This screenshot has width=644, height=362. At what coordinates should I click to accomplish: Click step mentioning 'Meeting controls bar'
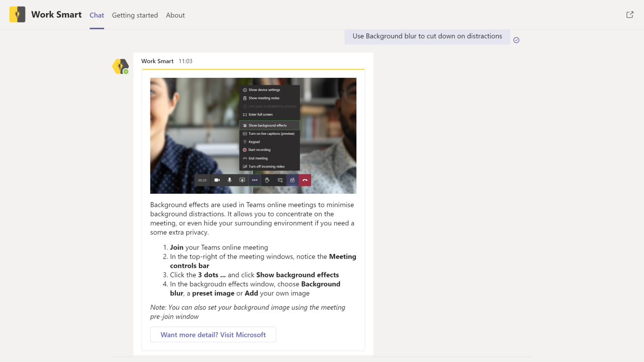pos(263,261)
